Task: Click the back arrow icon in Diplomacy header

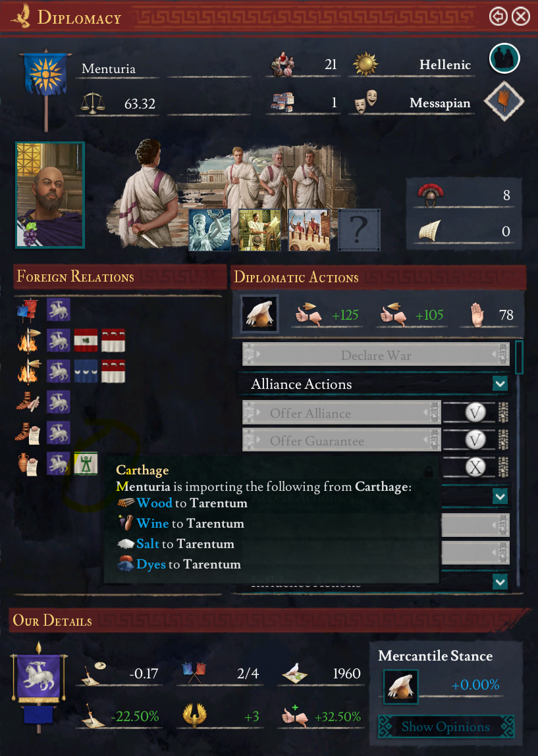Action: click(498, 16)
